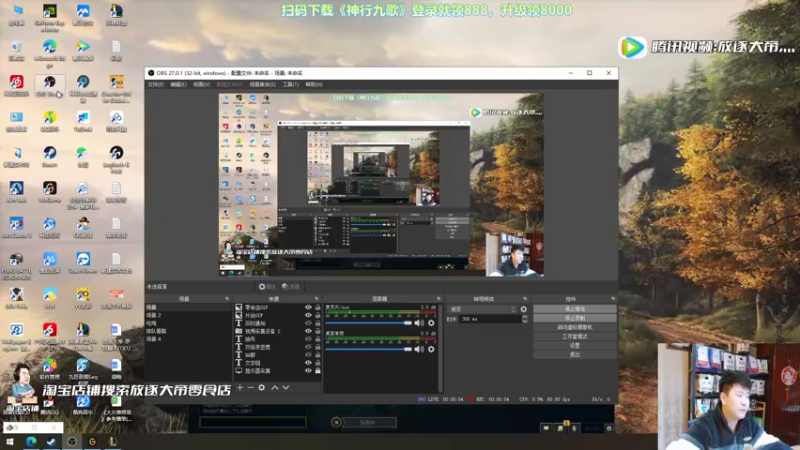Click 启动虚拟摄像机 button

point(574,327)
